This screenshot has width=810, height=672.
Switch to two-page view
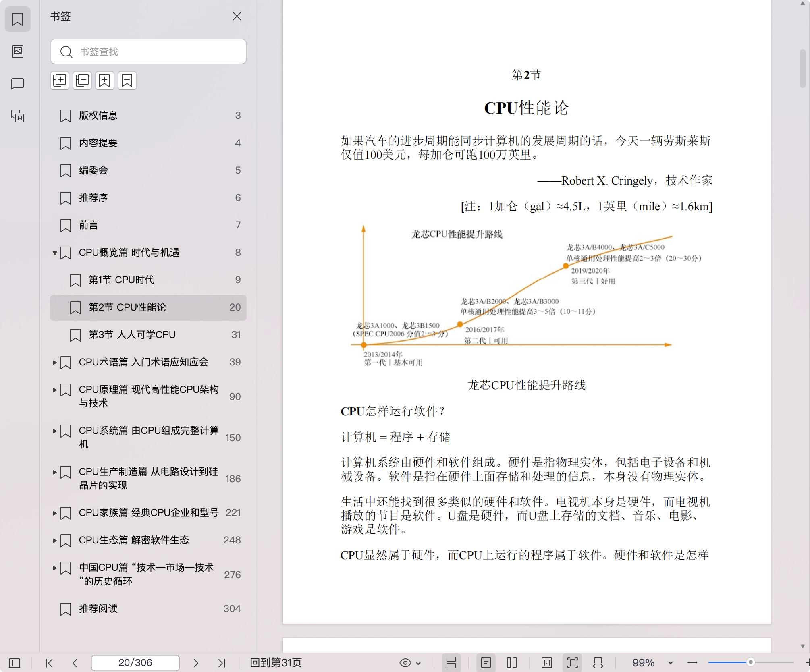point(512,663)
